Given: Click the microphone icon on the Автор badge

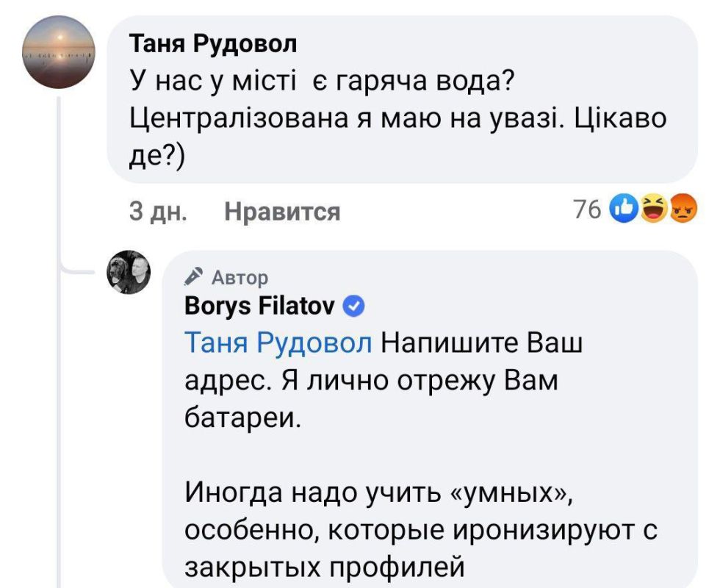Looking at the screenshot, I should pyautogui.click(x=195, y=276).
